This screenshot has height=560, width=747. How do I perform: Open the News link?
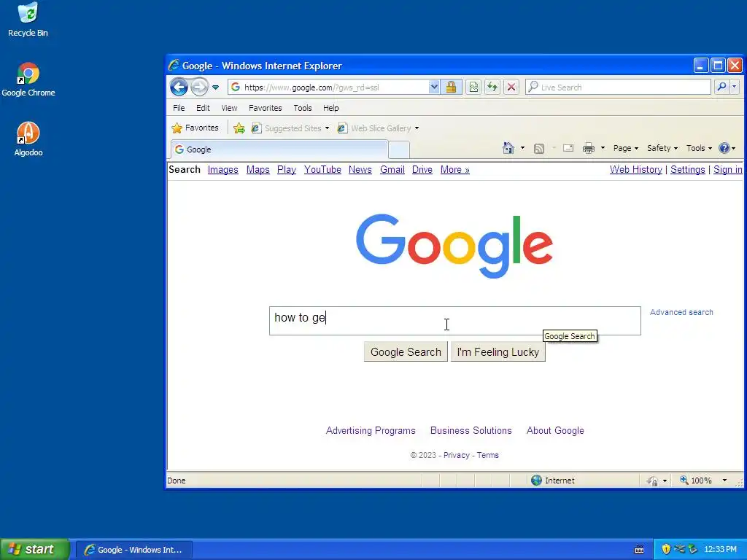(x=360, y=169)
